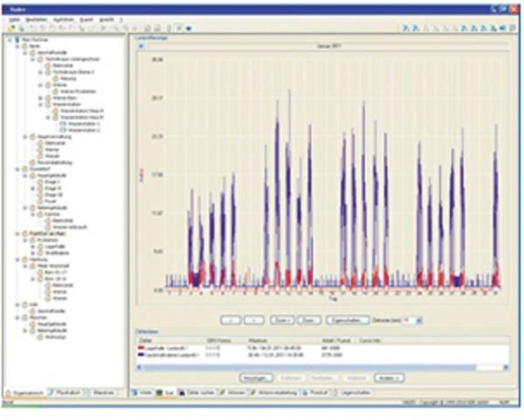Select the first Wasserzähler meter icon in tree
Viewport: 524px width, 420px height.
point(63,124)
